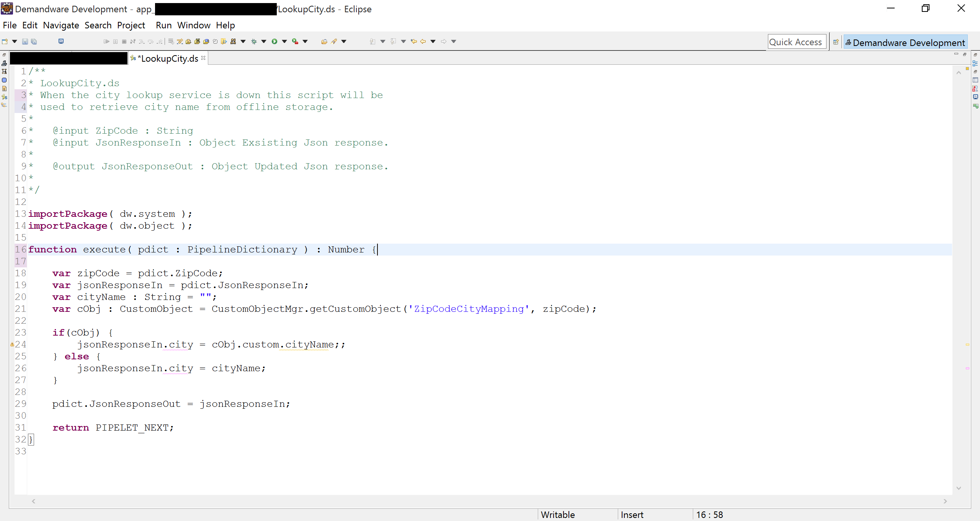Screen dimensions: 980x521
Task: Open the Navigate menu
Action: click(x=61, y=25)
